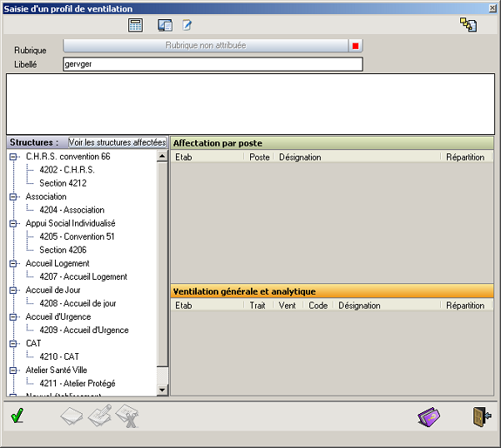Validate with the green checkmark icon

(x=17, y=415)
